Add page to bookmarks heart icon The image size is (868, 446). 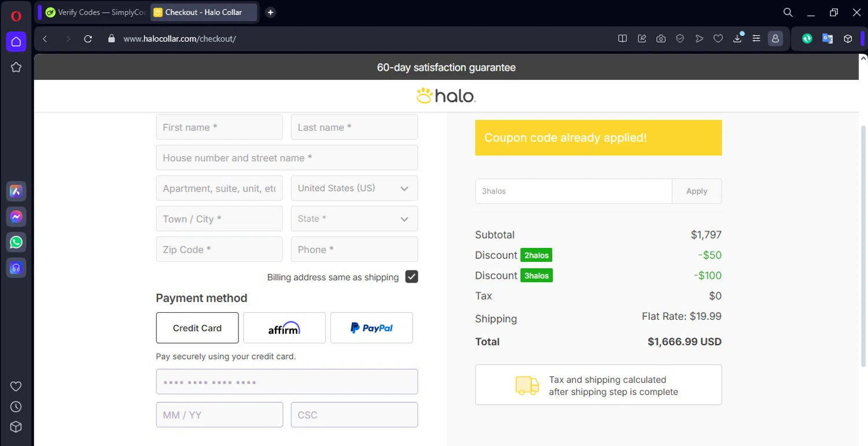(718, 39)
